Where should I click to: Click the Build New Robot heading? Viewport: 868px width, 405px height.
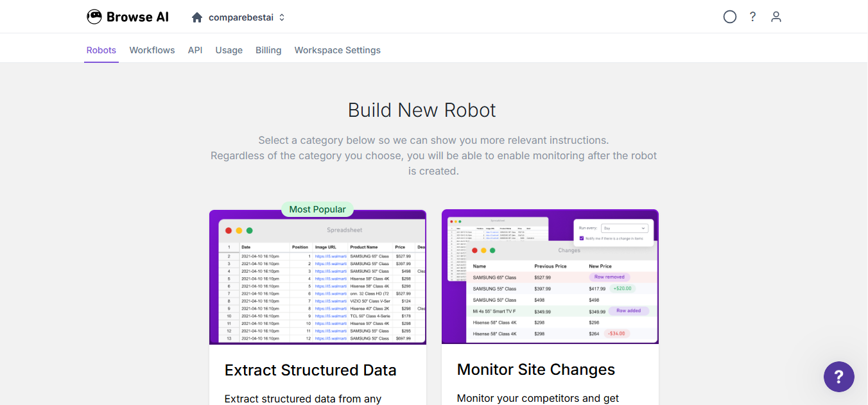(x=422, y=110)
